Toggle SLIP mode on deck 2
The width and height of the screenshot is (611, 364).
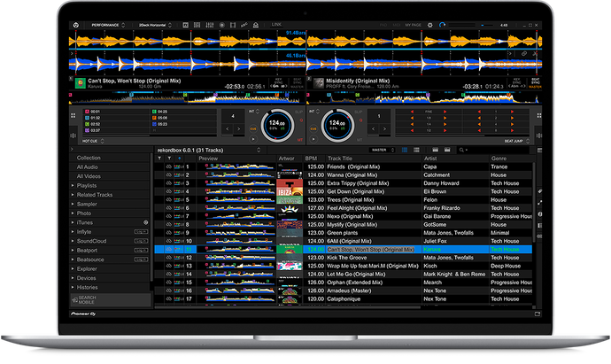(359, 112)
